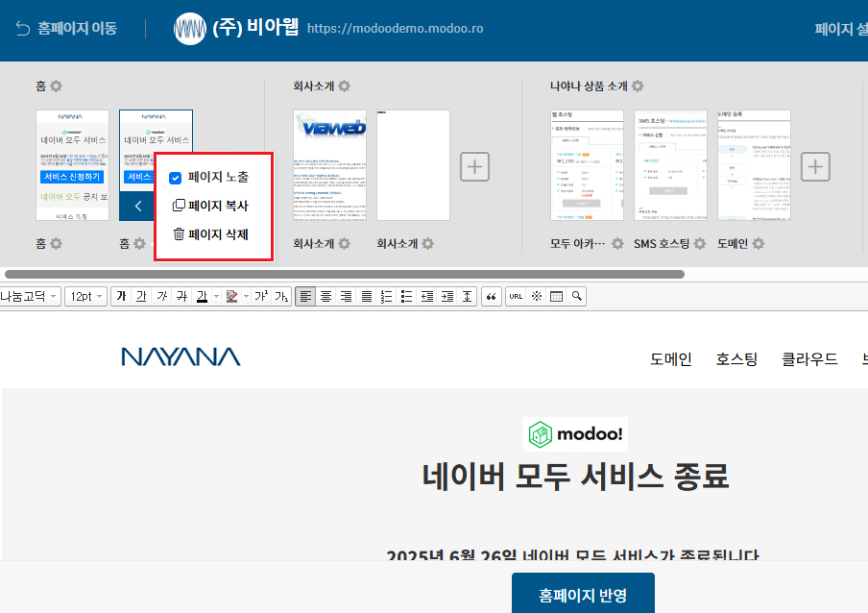Open gear under second 회사소개 page thumbnail

pos(428,244)
